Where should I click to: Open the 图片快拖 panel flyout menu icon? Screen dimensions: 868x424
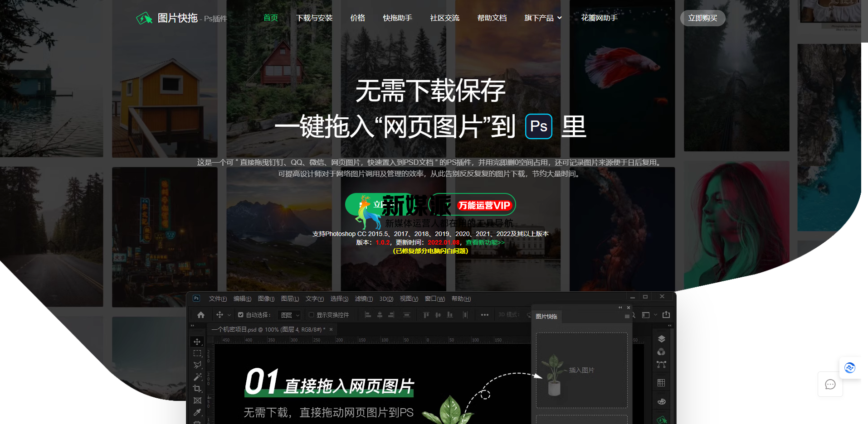tap(627, 317)
